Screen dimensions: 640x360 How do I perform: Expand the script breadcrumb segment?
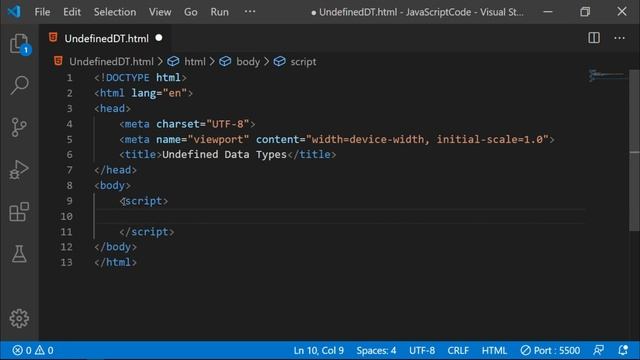[x=303, y=62]
